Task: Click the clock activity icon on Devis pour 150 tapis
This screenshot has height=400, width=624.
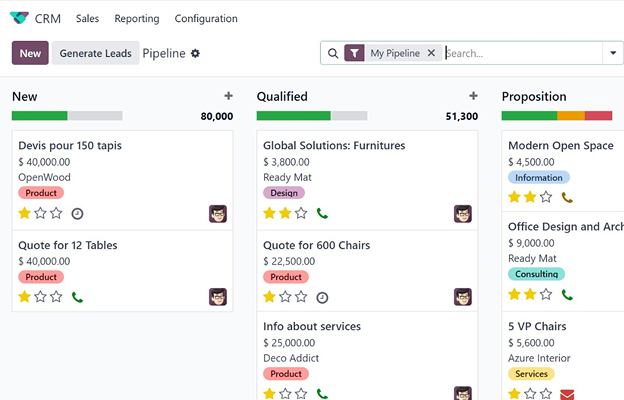Action: tap(78, 214)
